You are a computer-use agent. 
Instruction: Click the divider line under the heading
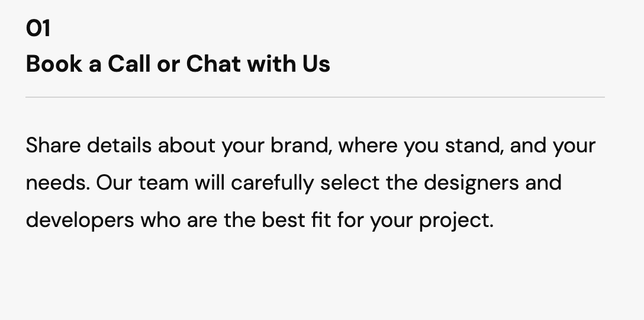click(x=315, y=97)
